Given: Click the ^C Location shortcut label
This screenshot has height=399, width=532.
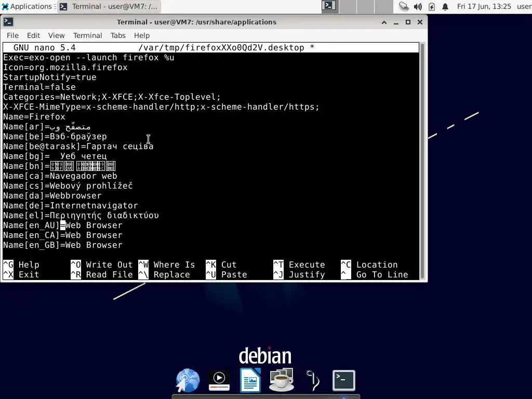Looking at the screenshot, I should [369, 264].
